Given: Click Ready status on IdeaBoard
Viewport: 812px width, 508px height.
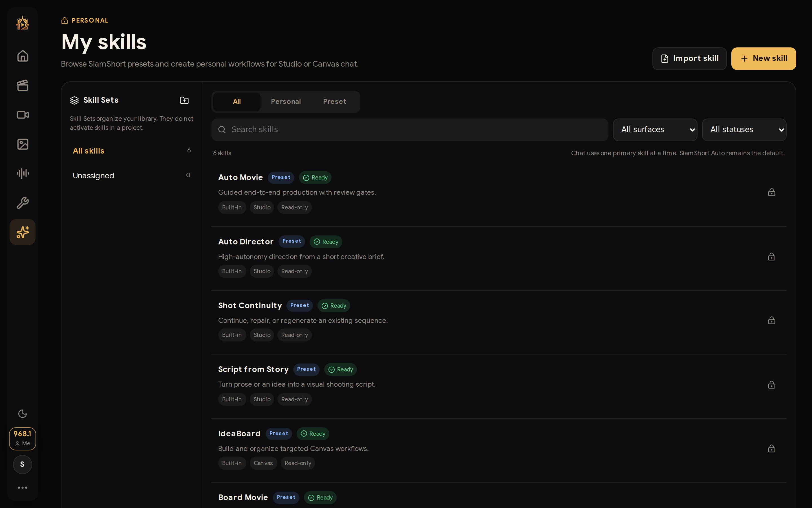Looking at the screenshot, I should click(x=313, y=434).
